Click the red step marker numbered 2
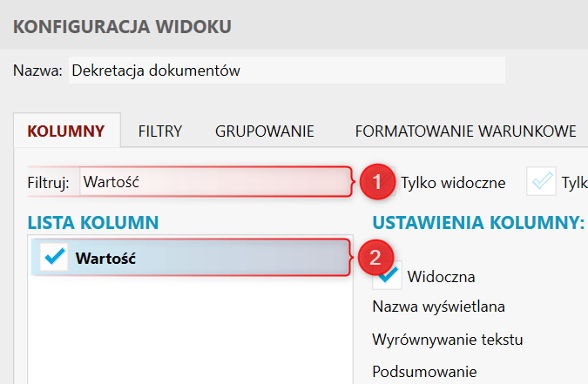Viewport: 588px width, 384px height. coord(375,258)
